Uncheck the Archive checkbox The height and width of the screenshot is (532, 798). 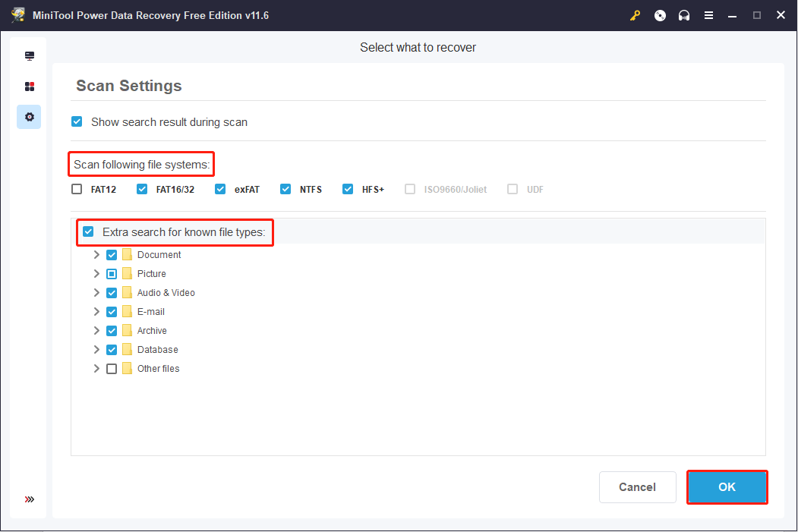112,331
